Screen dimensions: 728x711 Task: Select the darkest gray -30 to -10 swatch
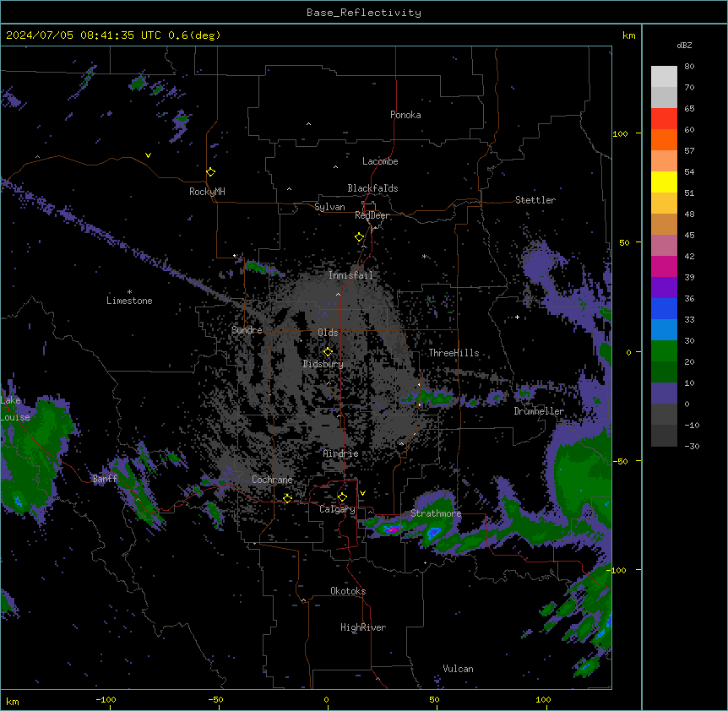664,436
